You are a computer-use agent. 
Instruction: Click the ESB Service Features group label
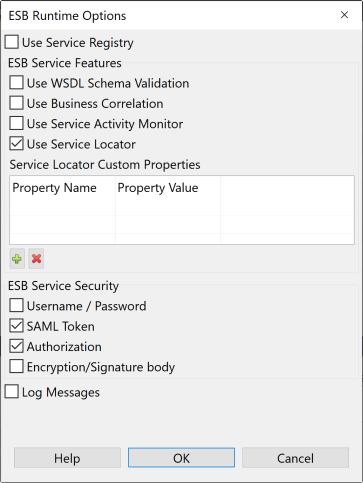[x=65, y=63]
